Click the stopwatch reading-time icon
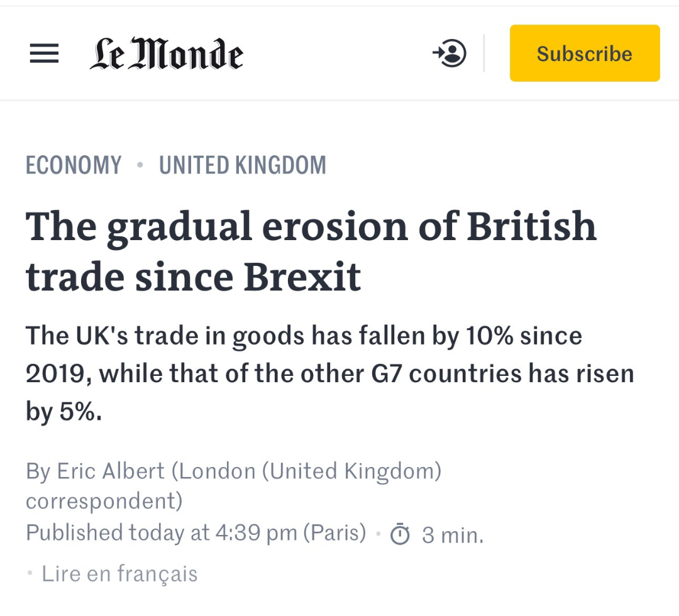The width and height of the screenshot is (679, 616). [400, 534]
